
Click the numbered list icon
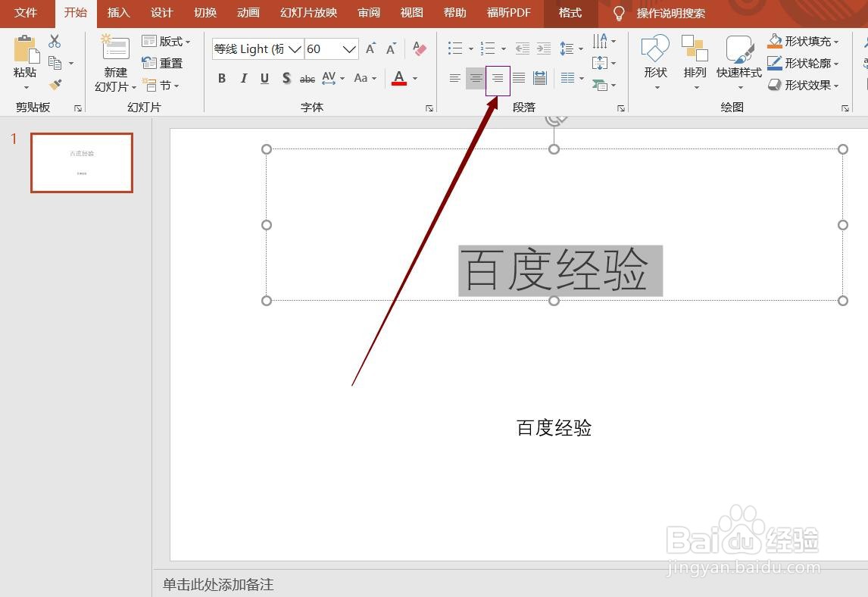tap(488, 48)
